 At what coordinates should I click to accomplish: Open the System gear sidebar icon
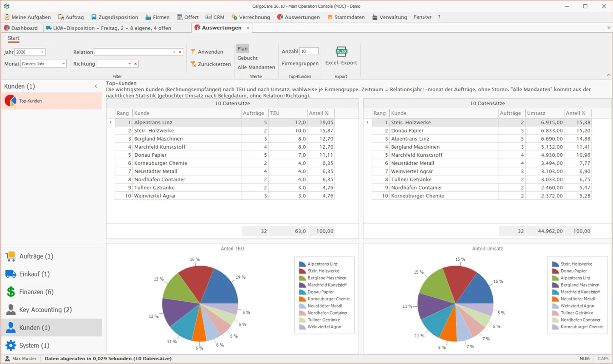(11, 345)
